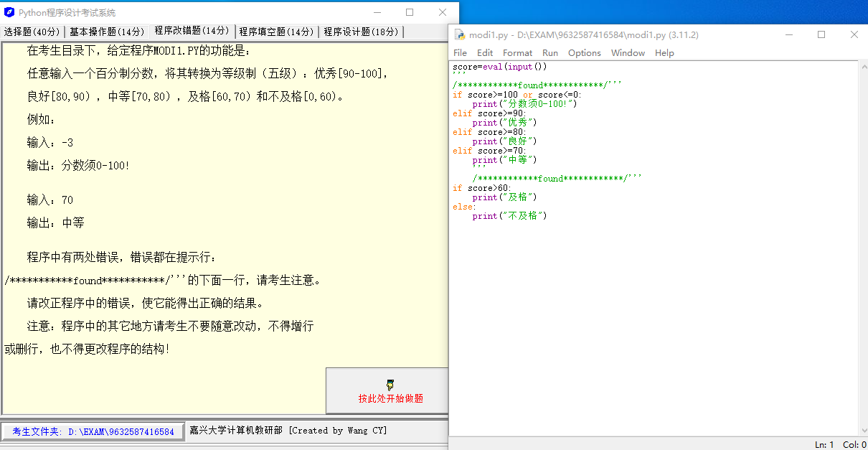Viewport: 868px width, 450px height.
Task: Open the 程序设计题(18分) tab
Action: tap(361, 32)
